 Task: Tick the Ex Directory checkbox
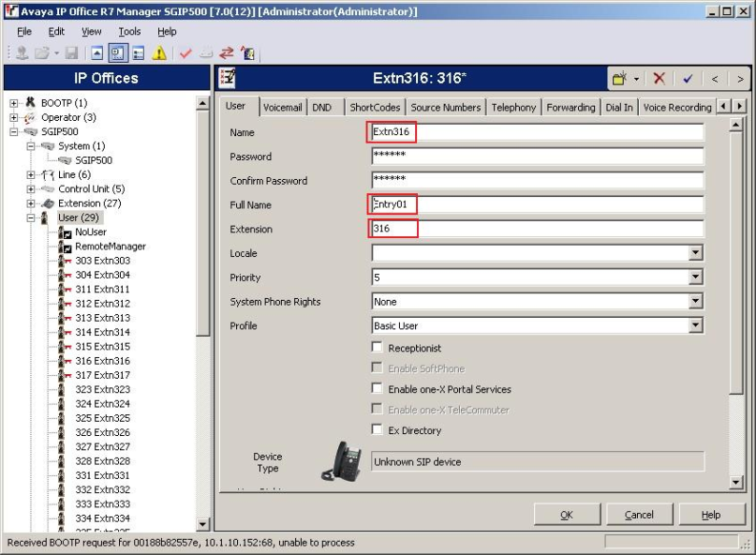[378, 430]
